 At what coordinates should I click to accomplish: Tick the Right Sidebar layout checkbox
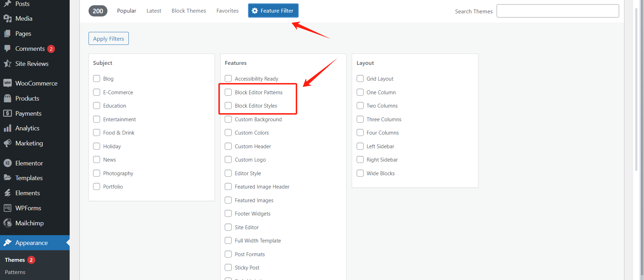click(x=360, y=159)
